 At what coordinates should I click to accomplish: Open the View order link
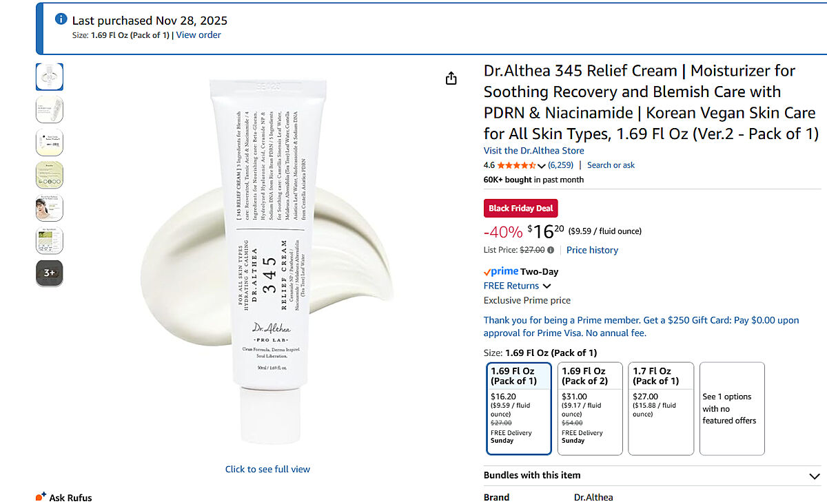pos(198,35)
